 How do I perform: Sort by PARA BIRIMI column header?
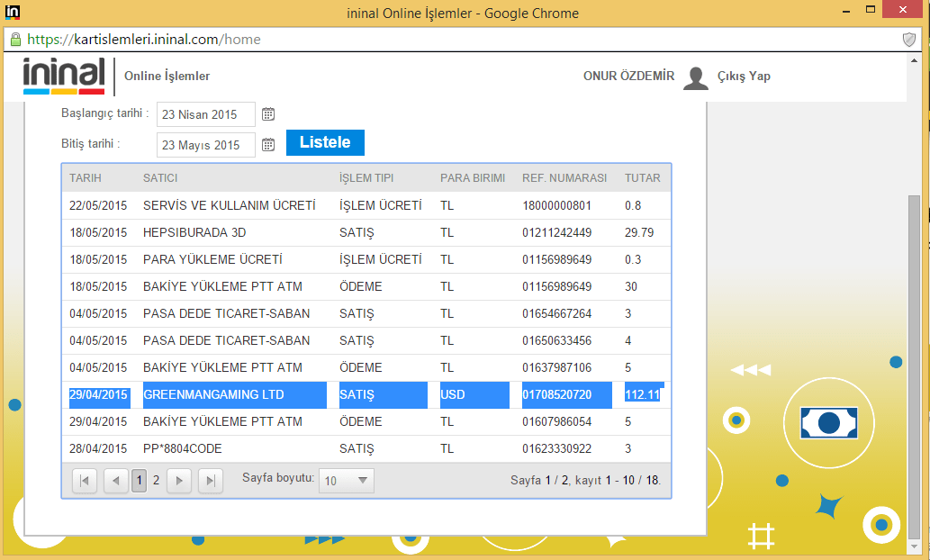tap(472, 178)
